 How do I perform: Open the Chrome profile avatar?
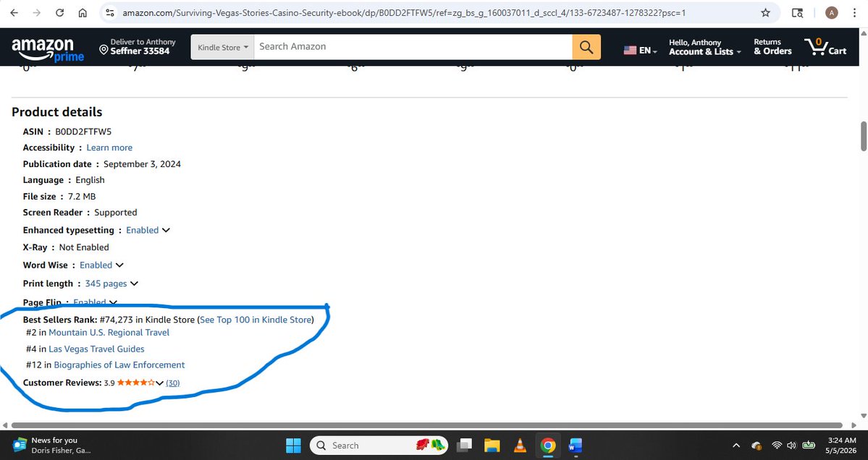coord(832,13)
